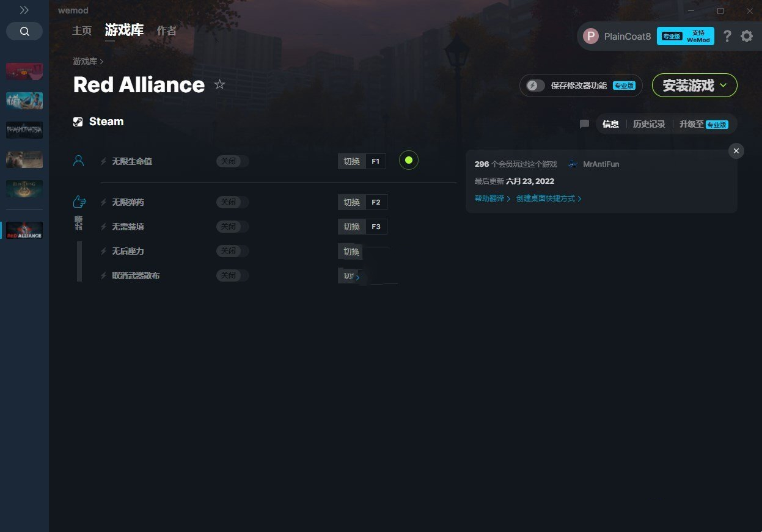Click the 专业版 badge beside 保存修改器功能
This screenshot has height=532, width=762.
[x=625, y=86]
